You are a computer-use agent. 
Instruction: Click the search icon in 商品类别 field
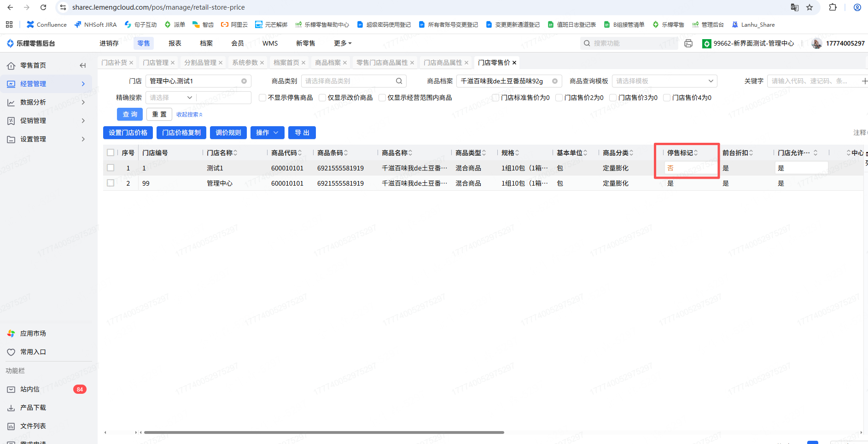click(x=399, y=81)
